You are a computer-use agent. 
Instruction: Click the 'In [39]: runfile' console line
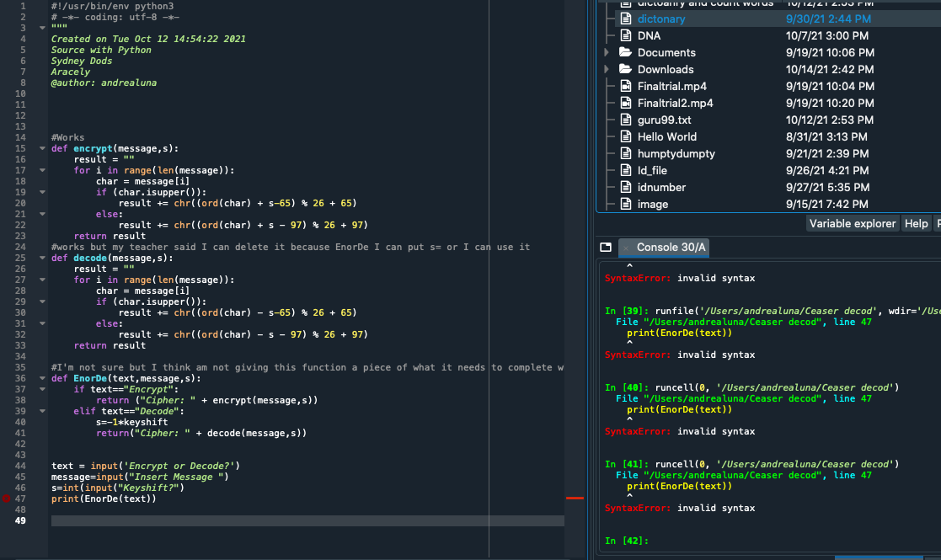pyautogui.click(x=773, y=311)
